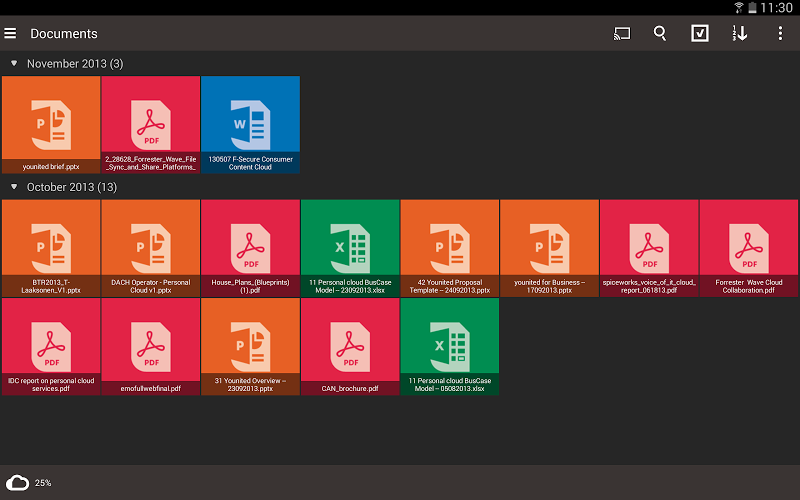Select the Documents title in header

[64, 34]
